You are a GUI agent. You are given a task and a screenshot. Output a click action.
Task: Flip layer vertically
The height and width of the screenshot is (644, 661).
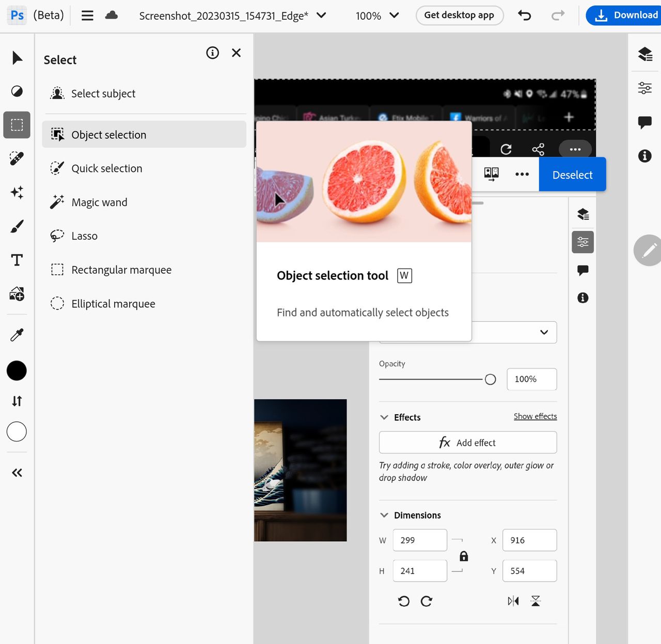pos(536,601)
